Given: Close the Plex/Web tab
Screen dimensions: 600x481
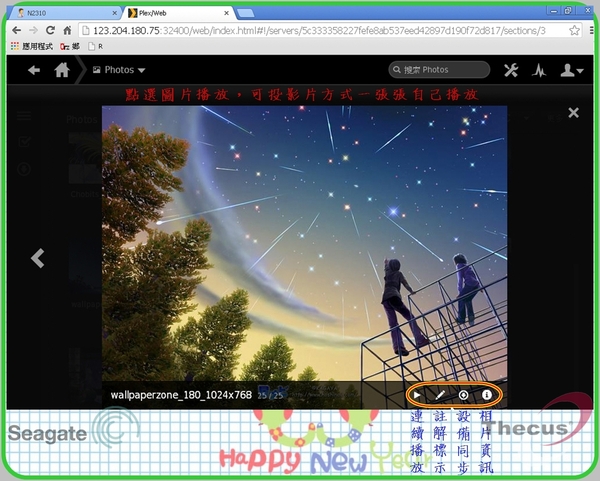Looking at the screenshot, I should (226, 13).
